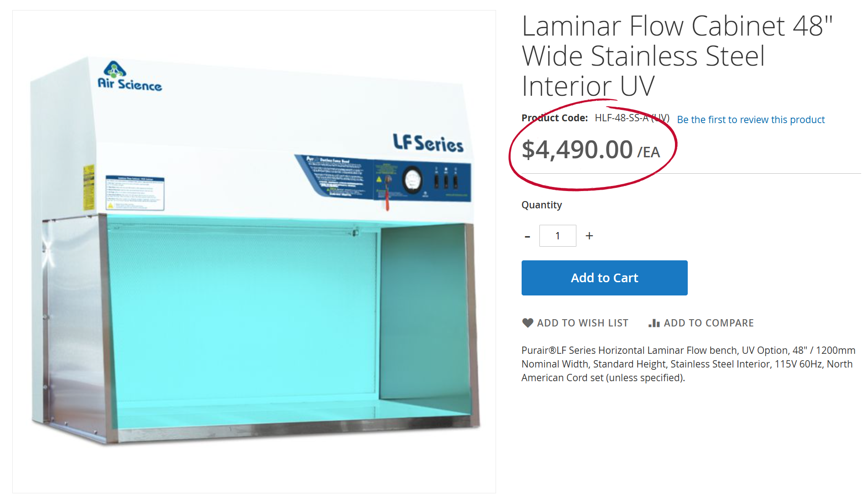This screenshot has width=868, height=502.
Task: Click the pressure gauge dial on cabinet
Action: (412, 180)
